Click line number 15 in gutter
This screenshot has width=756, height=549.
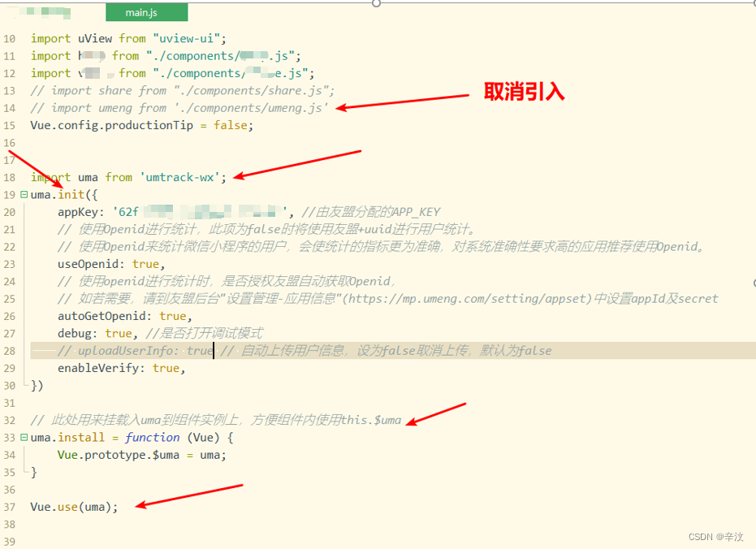coord(10,125)
